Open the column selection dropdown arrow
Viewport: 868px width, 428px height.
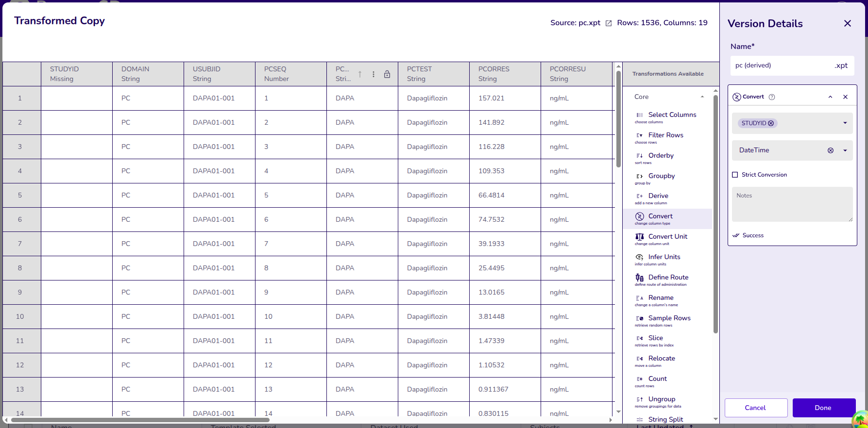[845, 123]
